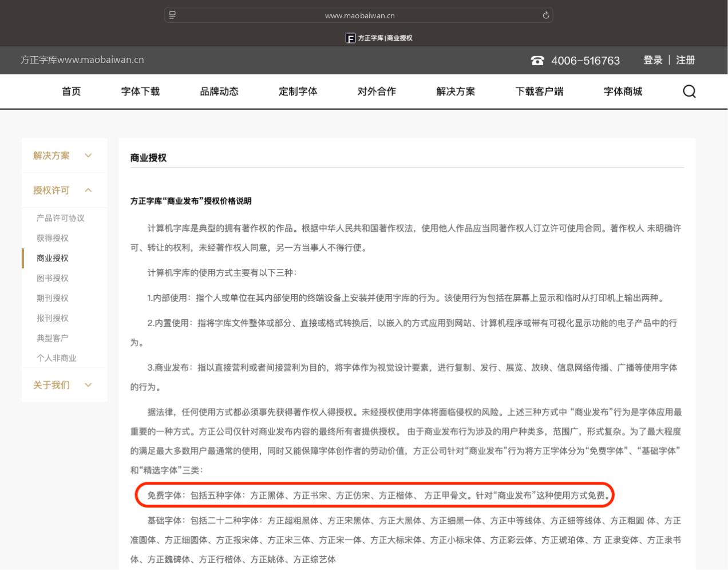Click the browser reload icon

pyautogui.click(x=546, y=15)
